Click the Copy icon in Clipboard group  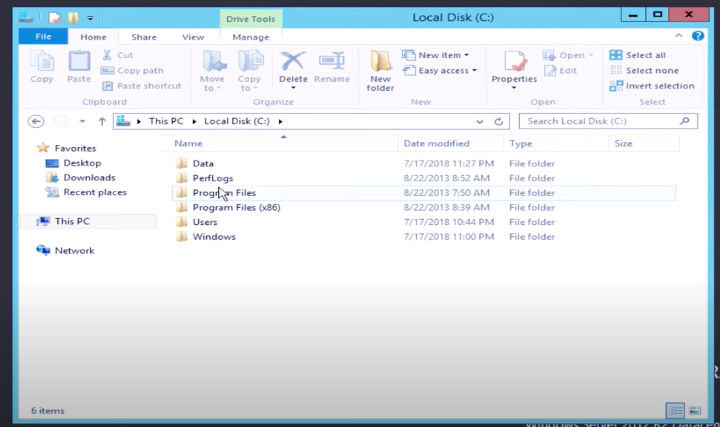tap(42, 61)
